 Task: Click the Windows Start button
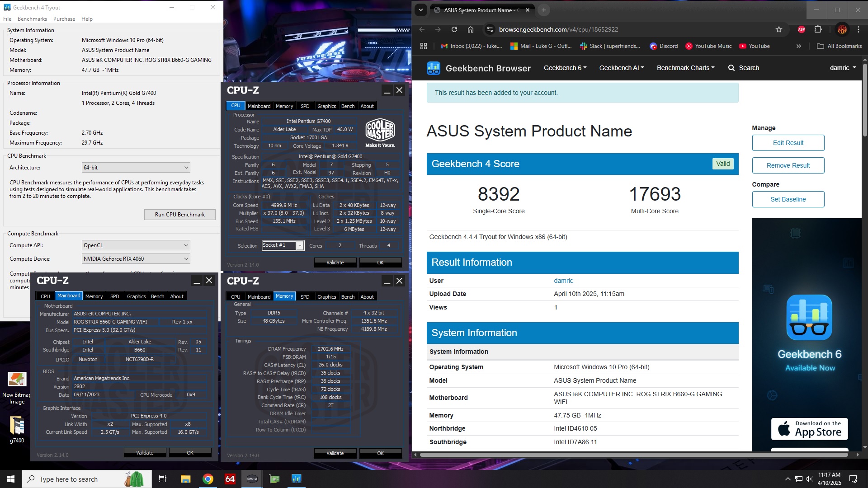(11, 479)
